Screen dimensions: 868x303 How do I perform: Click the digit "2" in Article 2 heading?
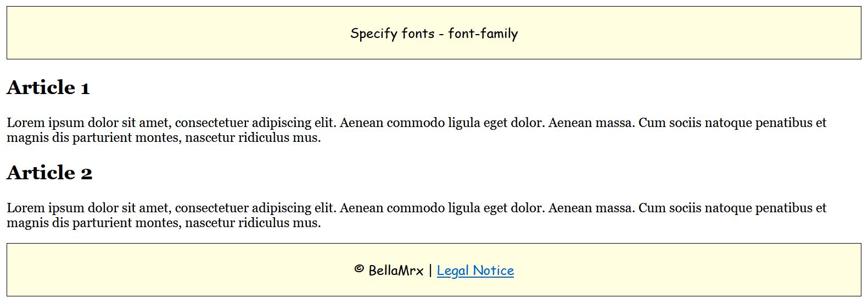click(x=86, y=174)
